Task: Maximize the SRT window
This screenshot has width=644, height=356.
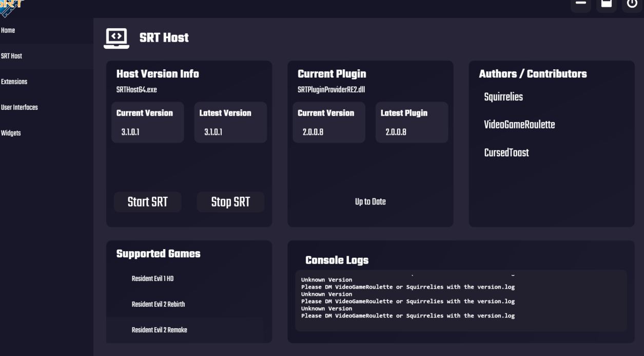Action: coord(606,4)
